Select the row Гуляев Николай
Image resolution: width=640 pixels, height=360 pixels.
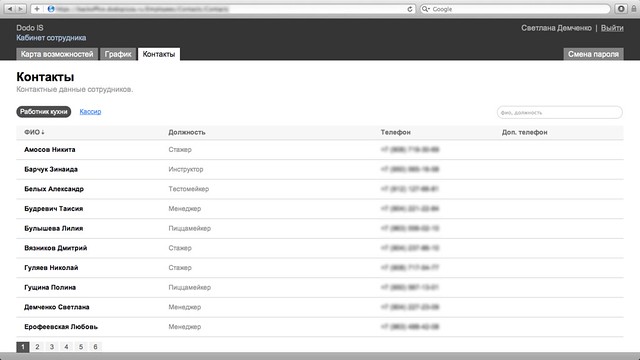[320, 267]
